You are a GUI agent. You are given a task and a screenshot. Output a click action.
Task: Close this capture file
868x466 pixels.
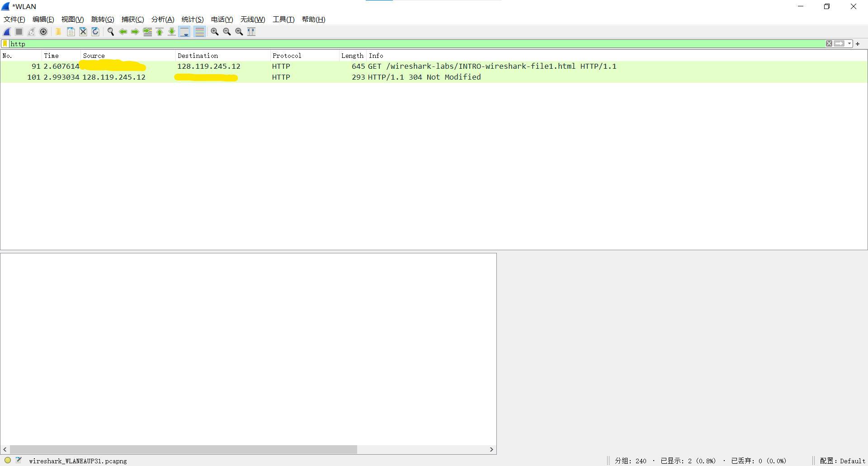point(83,32)
